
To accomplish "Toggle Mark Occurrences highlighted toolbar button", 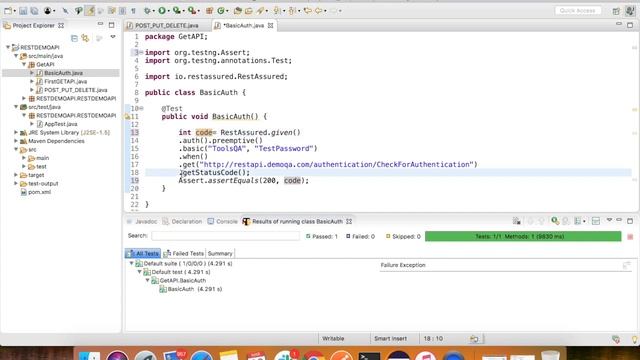I will click(x=90, y=11).
